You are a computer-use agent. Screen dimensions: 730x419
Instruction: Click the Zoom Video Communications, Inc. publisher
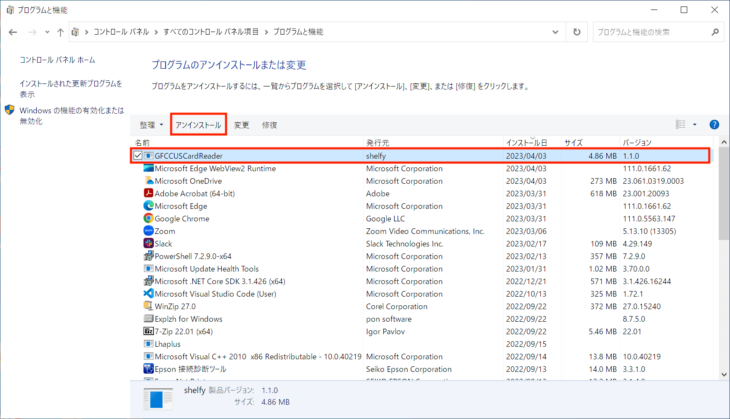[425, 231]
